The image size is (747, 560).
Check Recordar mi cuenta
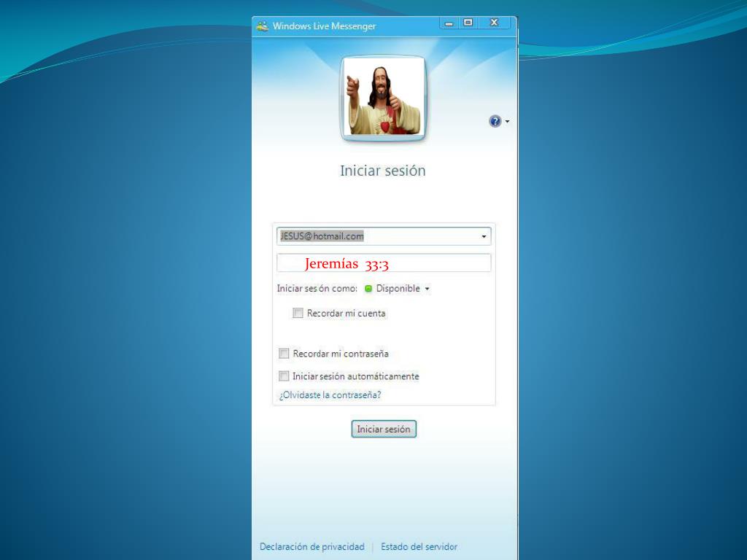(x=298, y=313)
